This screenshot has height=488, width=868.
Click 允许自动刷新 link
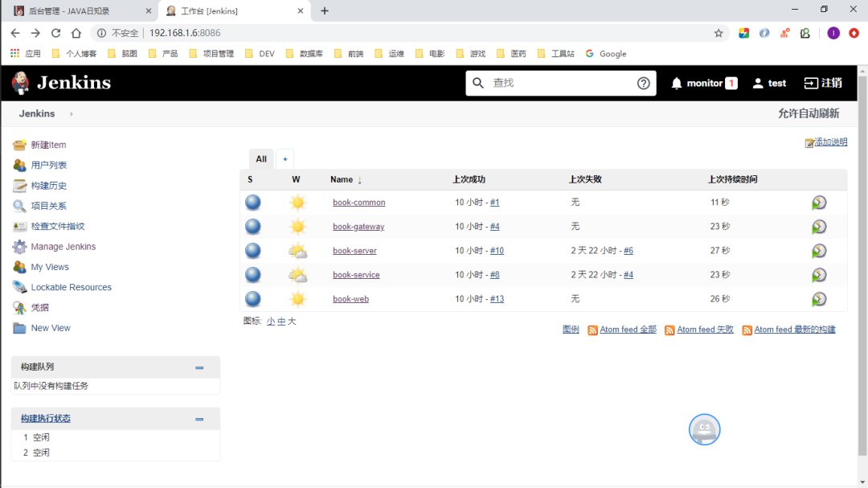click(x=809, y=113)
